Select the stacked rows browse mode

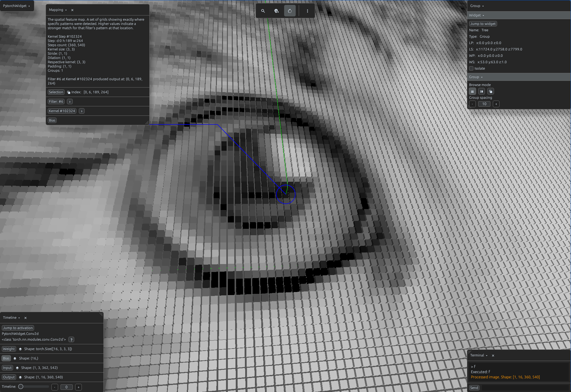[x=472, y=91]
